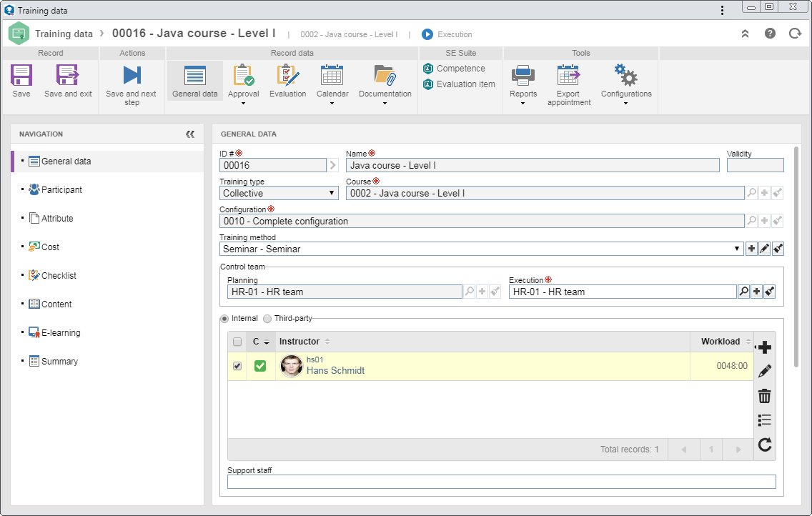Viewport: 812px width, 516px height.
Task: Click Training data breadcrumb link
Action: [x=64, y=34]
